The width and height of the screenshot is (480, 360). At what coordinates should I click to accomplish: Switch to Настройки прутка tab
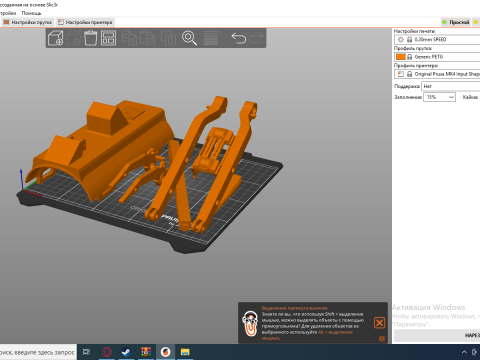[28, 22]
